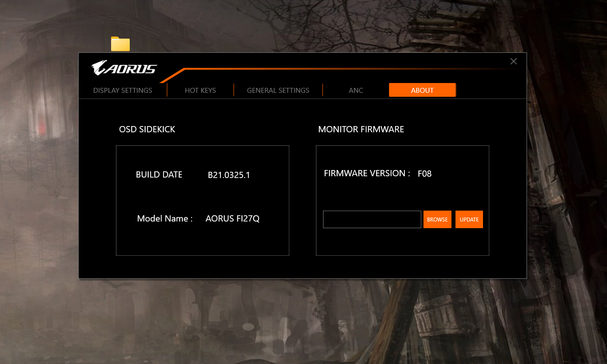Click the OSD SIDEKICK section header

(x=147, y=129)
